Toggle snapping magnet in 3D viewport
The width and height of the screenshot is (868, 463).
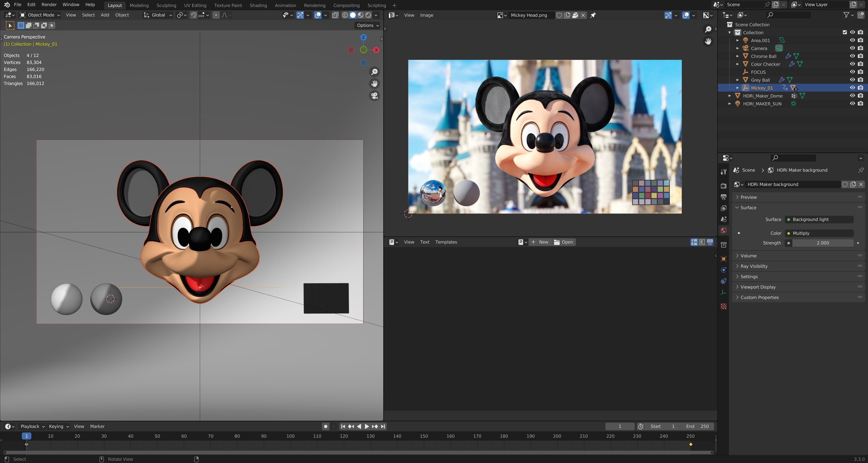coord(193,15)
